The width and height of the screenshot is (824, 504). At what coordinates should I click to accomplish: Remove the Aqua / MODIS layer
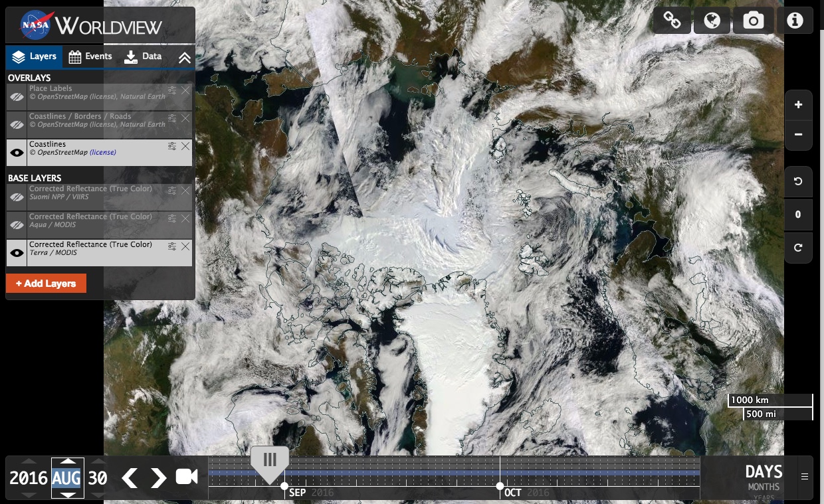[x=185, y=218]
